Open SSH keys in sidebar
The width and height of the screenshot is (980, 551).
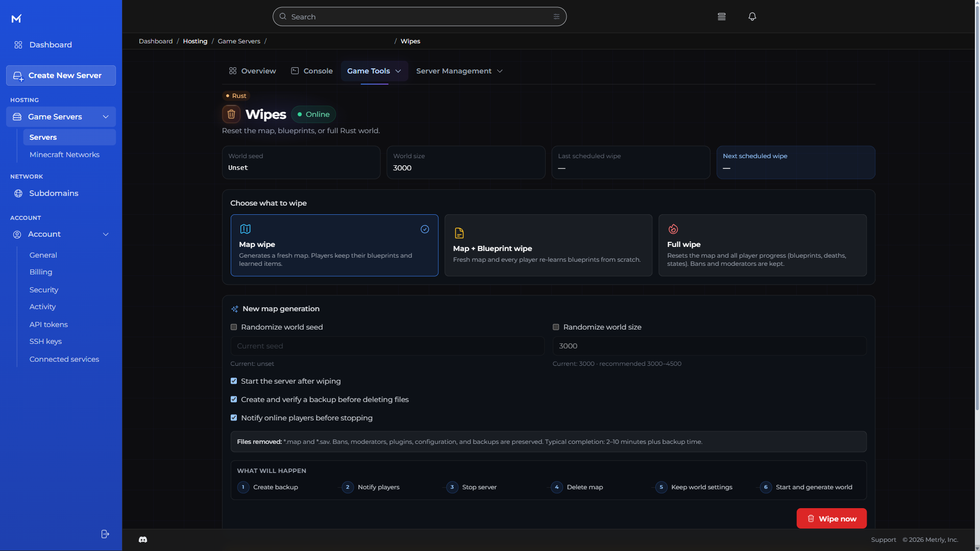click(x=45, y=341)
